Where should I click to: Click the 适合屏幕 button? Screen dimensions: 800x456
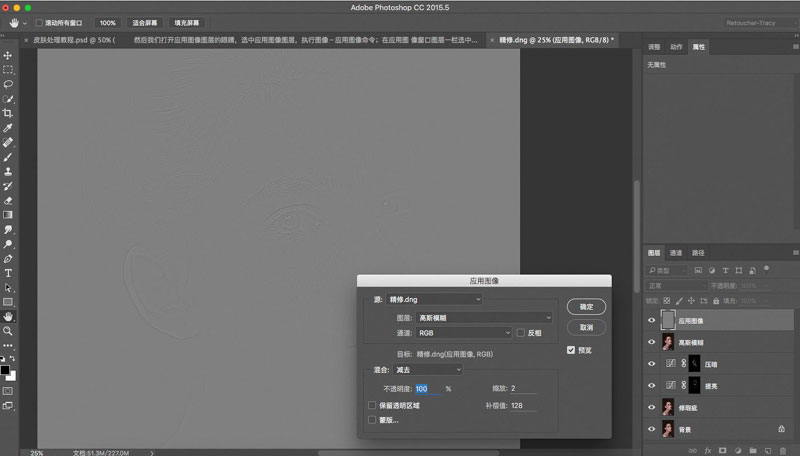(x=145, y=23)
